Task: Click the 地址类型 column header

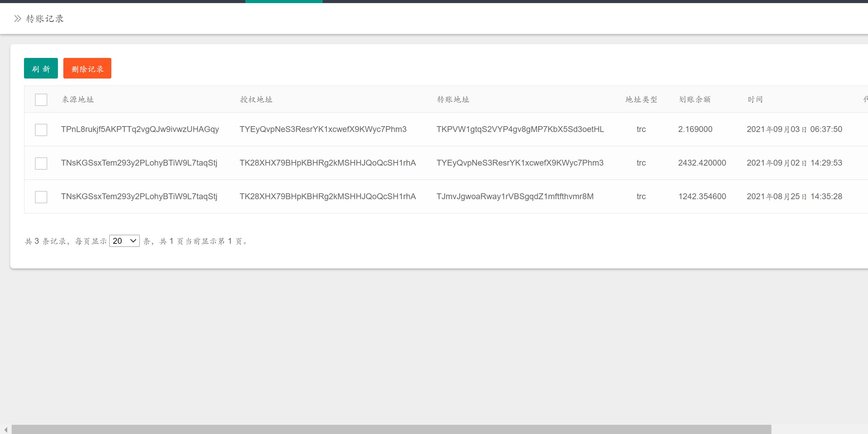Action: point(641,100)
